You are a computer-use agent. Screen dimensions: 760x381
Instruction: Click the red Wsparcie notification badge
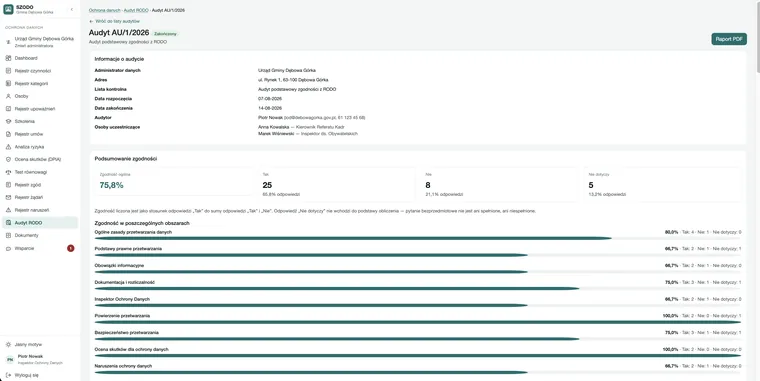pos(71,248)
